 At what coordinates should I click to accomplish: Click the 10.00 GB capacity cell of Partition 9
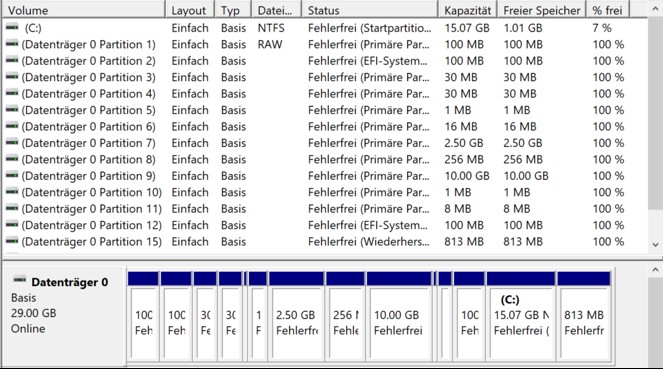pos(467,176)
